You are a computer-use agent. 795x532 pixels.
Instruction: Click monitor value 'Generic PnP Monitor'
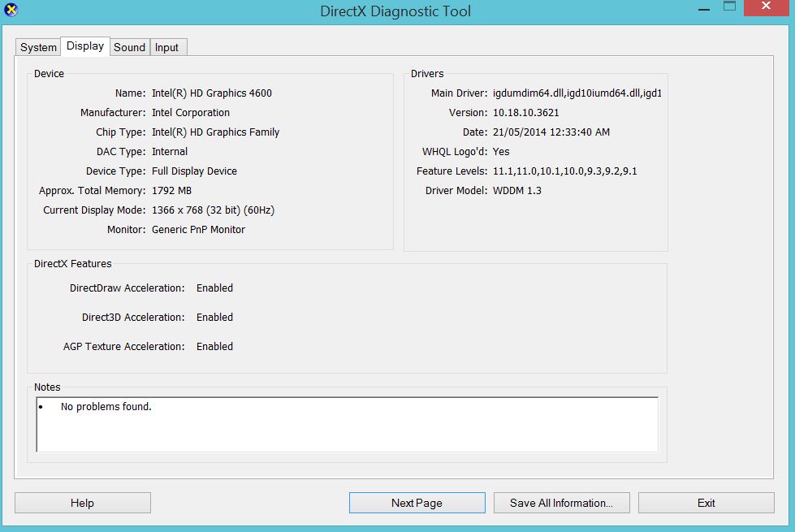pyautogui.click(x=198, y=230)
